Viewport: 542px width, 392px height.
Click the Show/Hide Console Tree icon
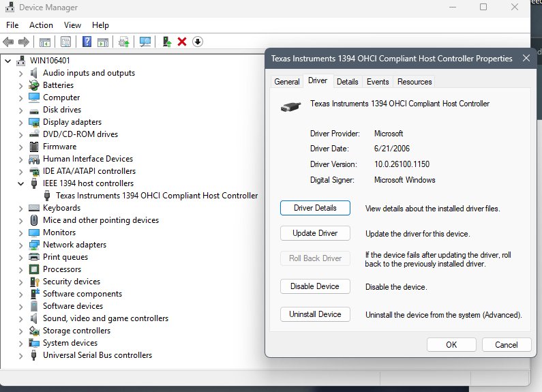click(44, 42)
